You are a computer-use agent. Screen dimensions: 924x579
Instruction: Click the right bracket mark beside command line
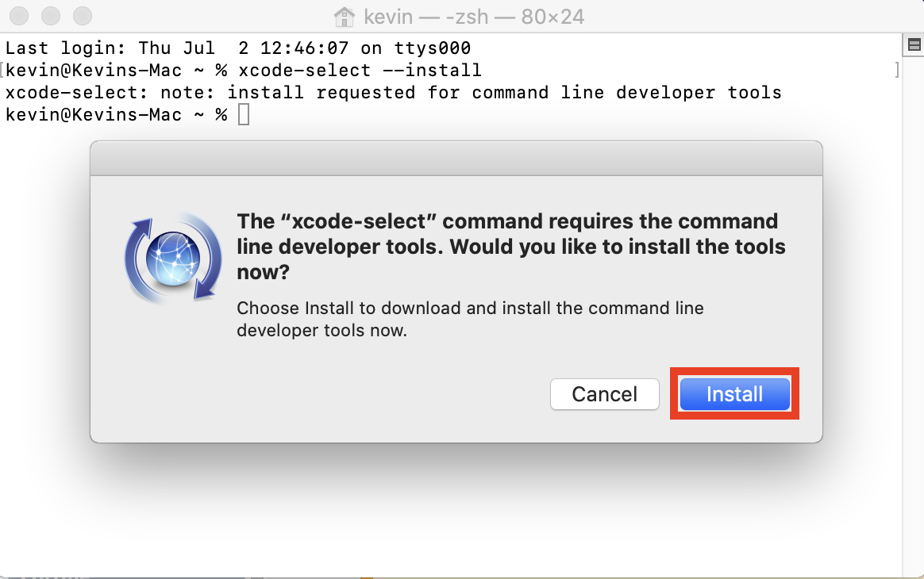pyautogui.click(x=897, y=70)
